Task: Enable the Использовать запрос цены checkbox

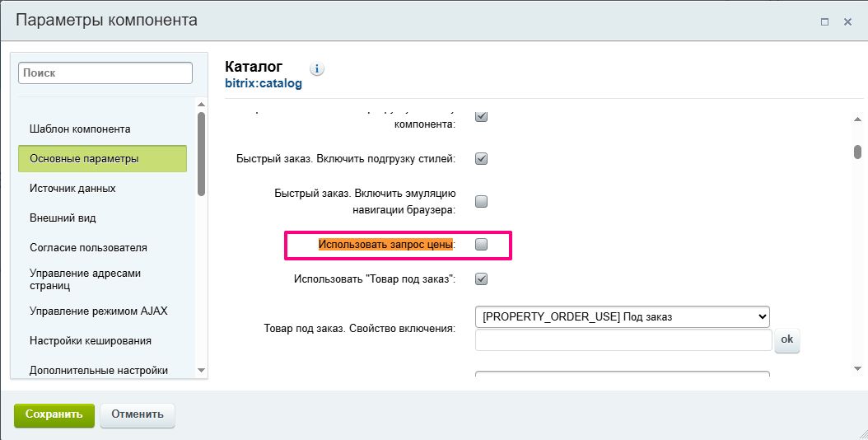Action: [x=482, y=245]
